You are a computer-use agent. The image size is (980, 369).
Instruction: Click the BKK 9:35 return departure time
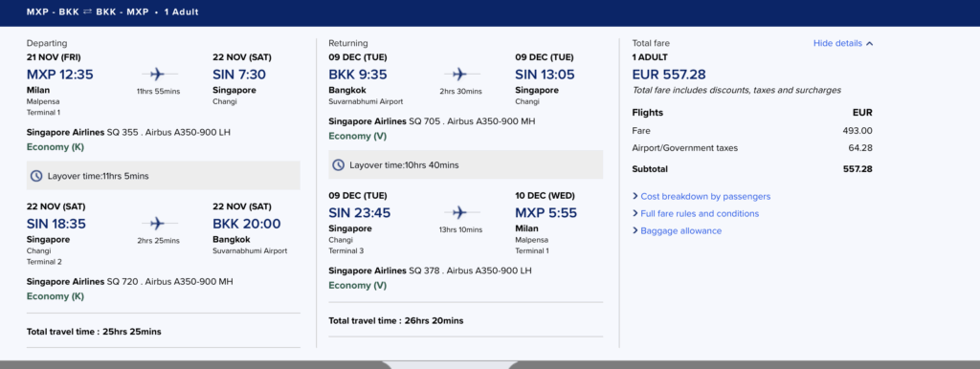point(358,75)
